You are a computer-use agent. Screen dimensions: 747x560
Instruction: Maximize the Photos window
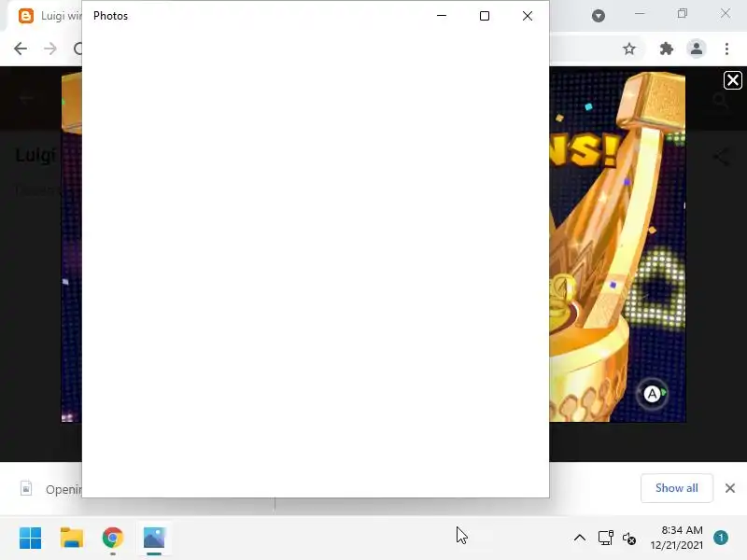[484, 16]
